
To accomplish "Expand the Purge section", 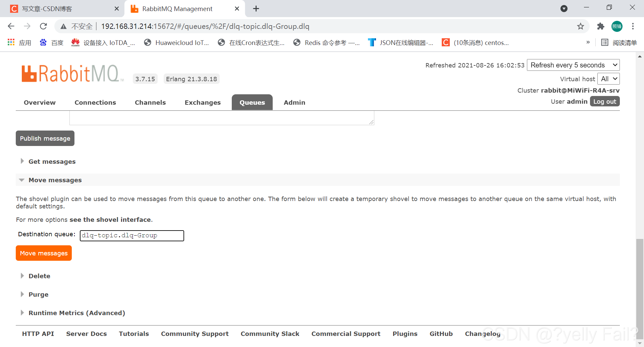I will [38, 294].
